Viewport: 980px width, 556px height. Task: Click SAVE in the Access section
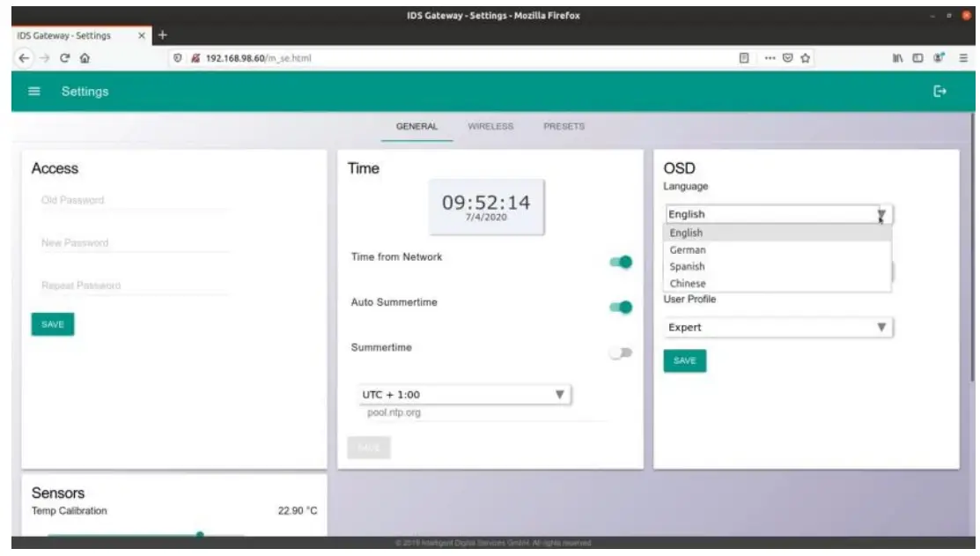[x=52, y=324]
